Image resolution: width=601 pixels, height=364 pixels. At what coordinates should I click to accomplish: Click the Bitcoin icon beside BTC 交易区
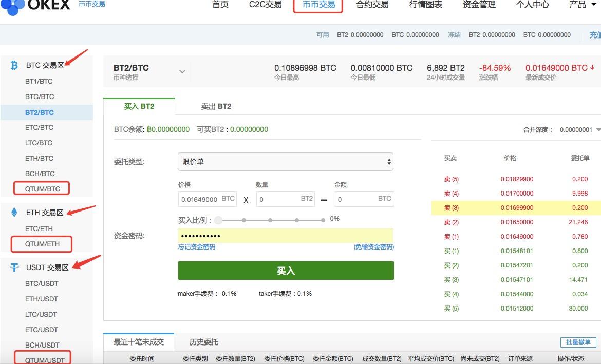point(14,65)
